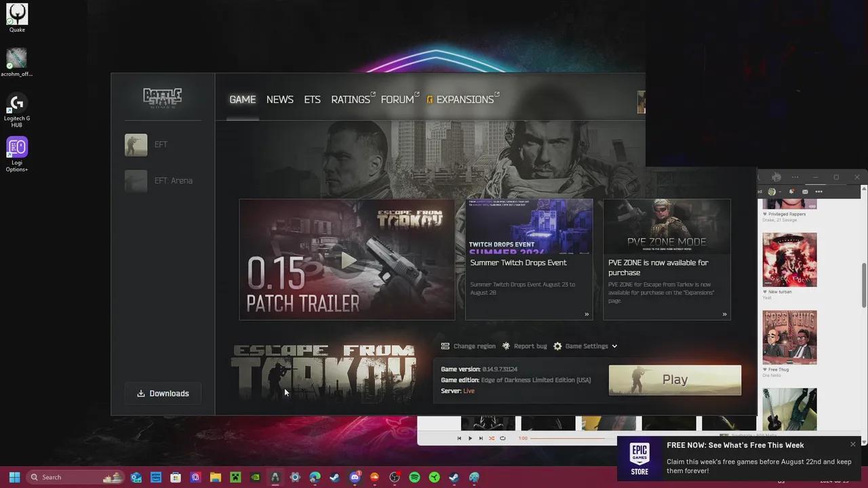Viewport: 868px width, 488px height.
Task: Toggle shuffle in the music player
Action: [x=492, y=439]
